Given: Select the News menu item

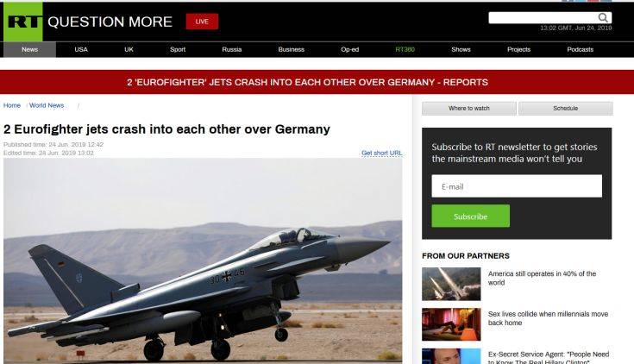Looking at the screenshot, I should tap(29, 49).
